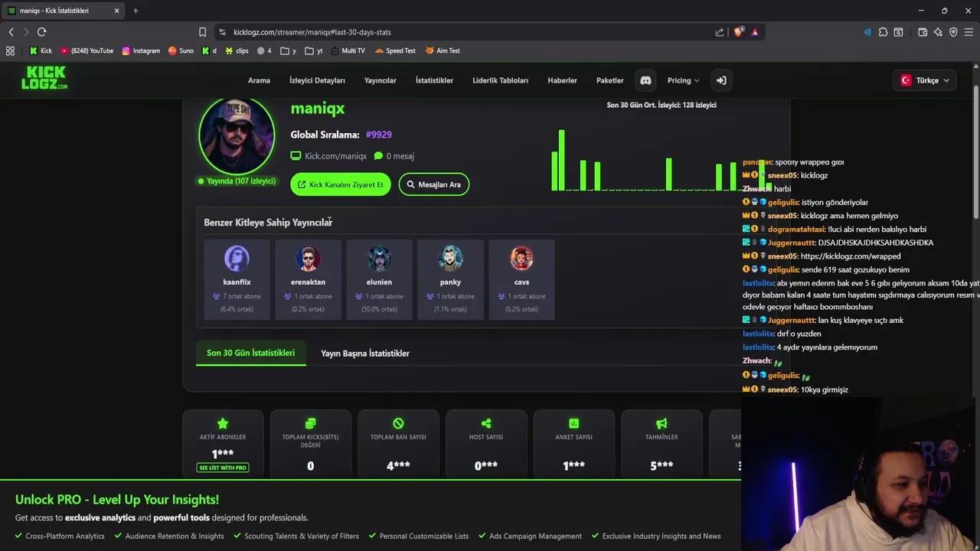Click Kick Kanalını Ziyaret Et button
980x551 pixels.
coord(341,184)
